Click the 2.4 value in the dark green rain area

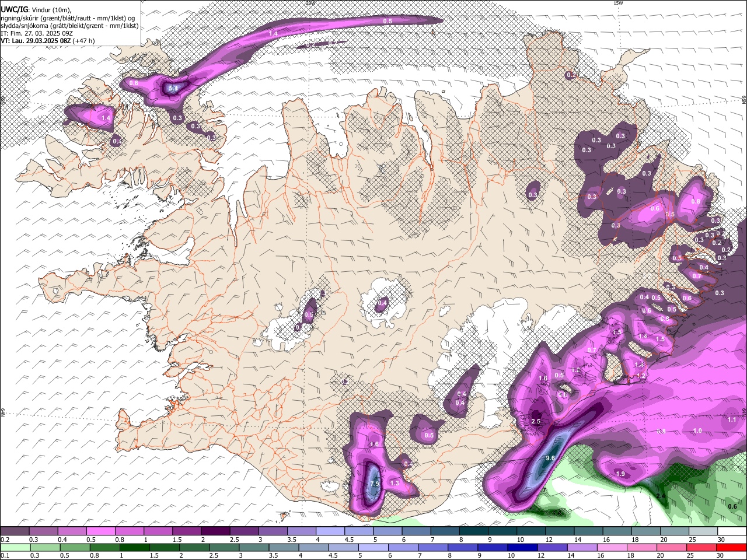661,496
